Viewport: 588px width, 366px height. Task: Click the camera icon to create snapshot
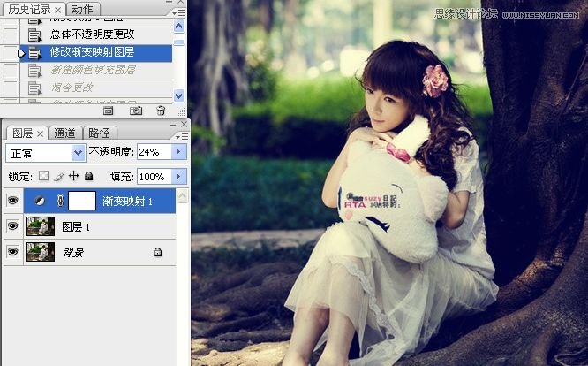[136, 111]
